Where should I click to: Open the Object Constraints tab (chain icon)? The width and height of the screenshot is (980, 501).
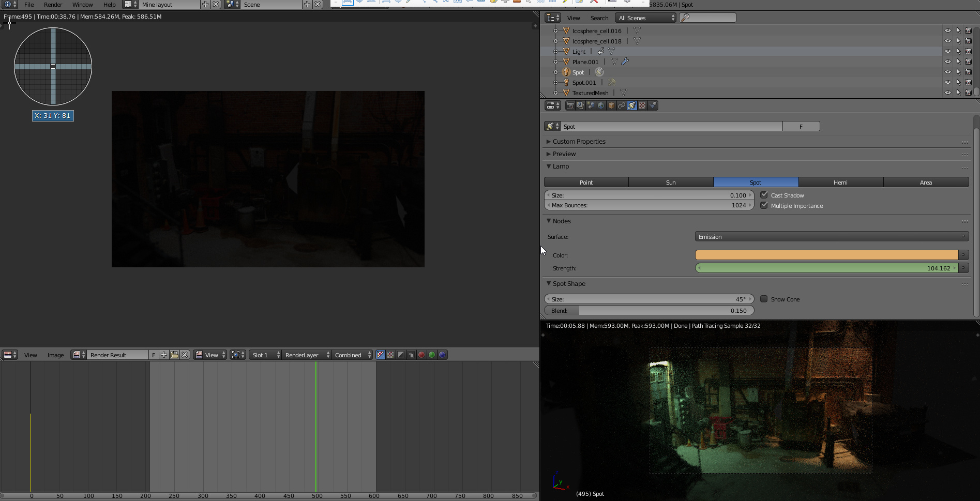622,105
